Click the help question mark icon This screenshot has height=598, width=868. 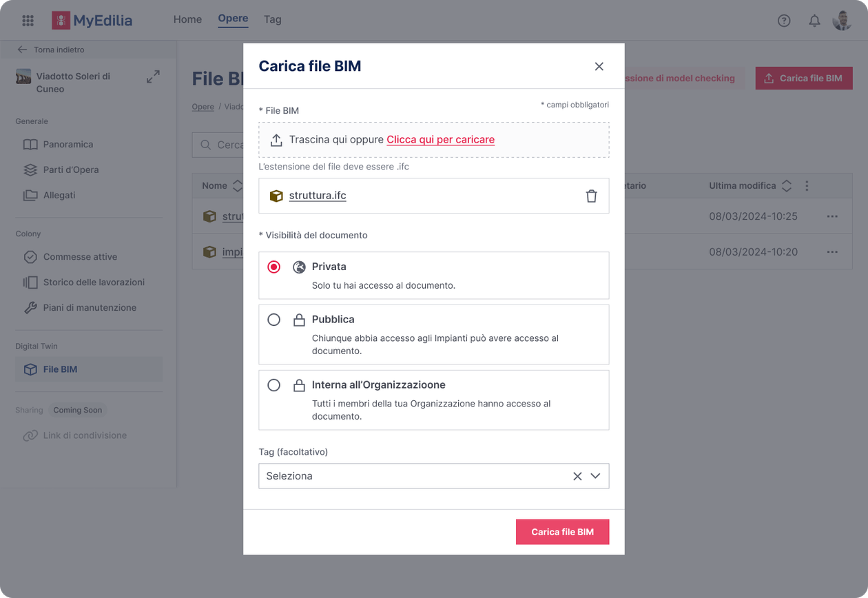click(x=784, y=20)
